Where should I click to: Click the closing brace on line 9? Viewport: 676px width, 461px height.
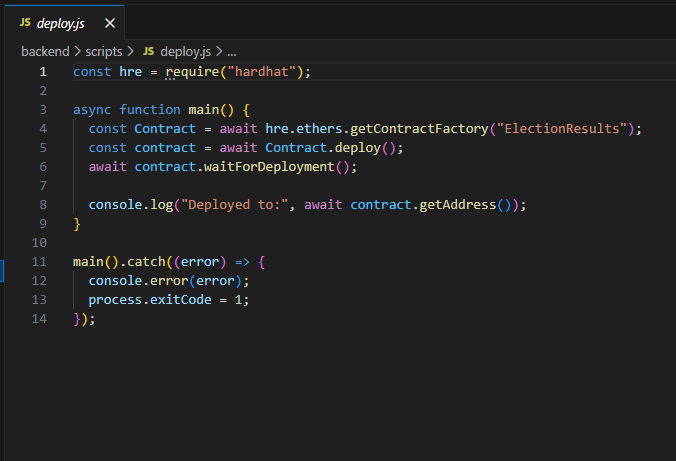pyautogui.click(x=77, y=224)
